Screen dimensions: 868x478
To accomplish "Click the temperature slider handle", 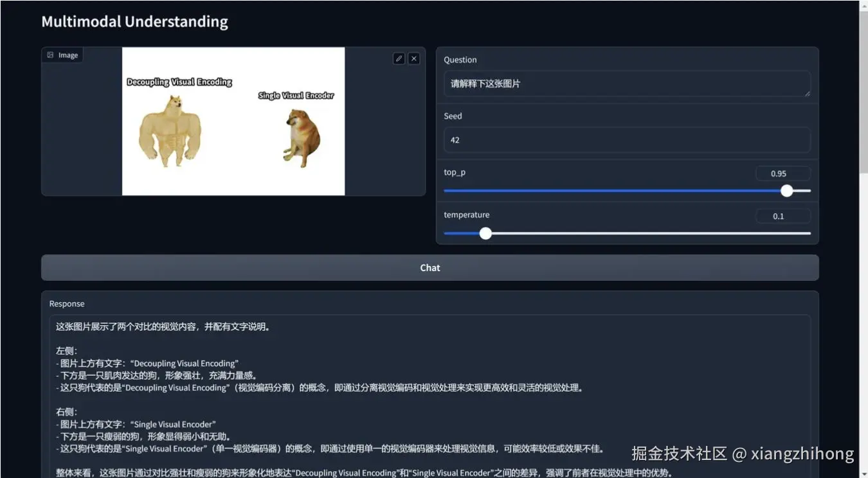I will pyautogui.click(x=485, y=233).
